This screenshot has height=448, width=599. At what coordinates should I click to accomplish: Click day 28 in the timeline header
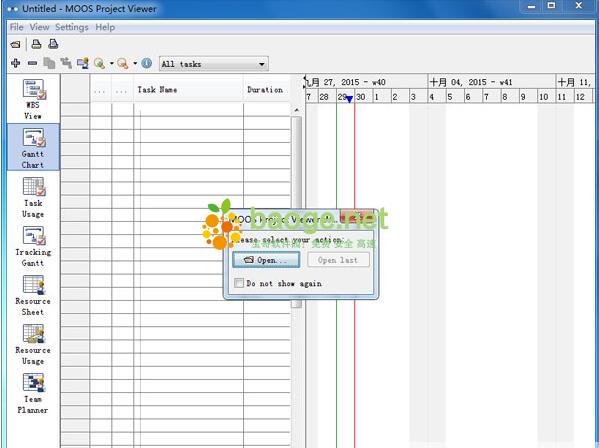click(326, 97)
